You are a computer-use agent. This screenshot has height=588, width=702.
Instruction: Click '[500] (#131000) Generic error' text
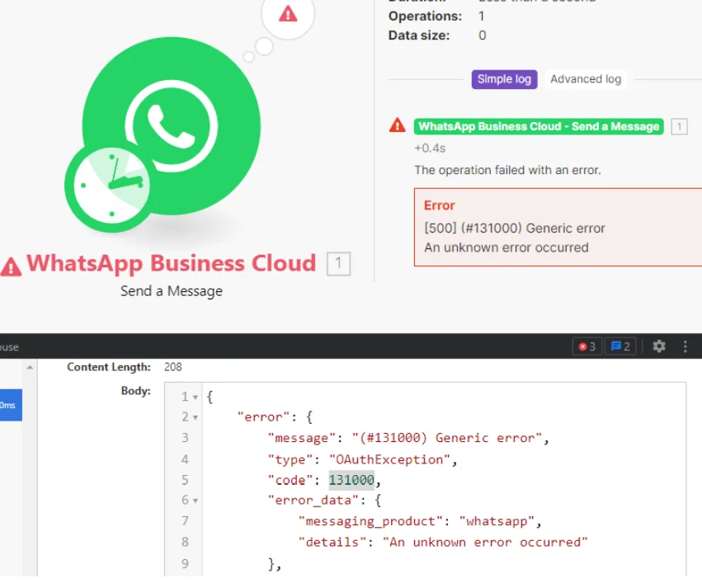click(515, 228)
